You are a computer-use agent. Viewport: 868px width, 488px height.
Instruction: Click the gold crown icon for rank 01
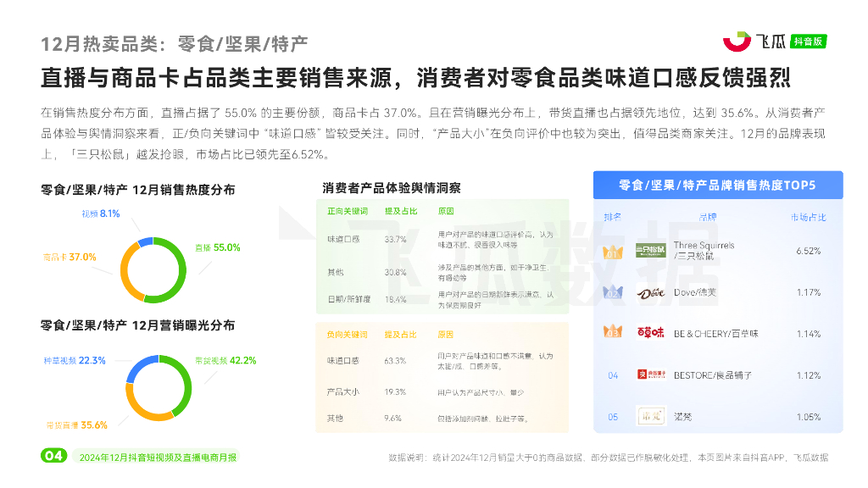coord(612,252)
